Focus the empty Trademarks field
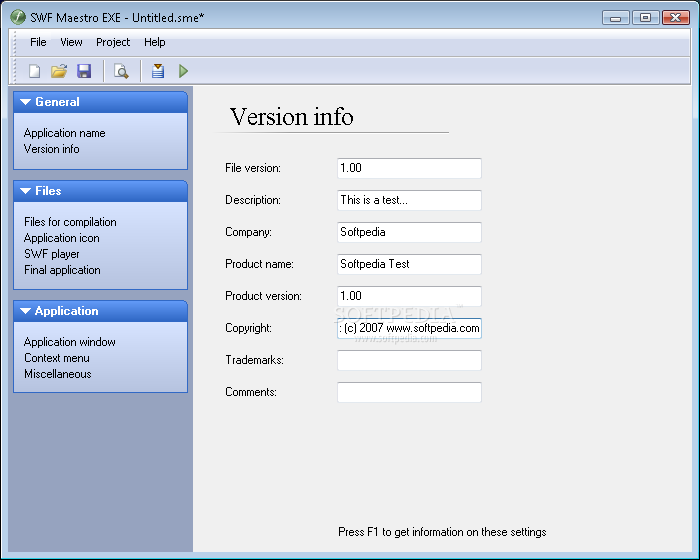Screen dimensions: 700x560 [x=409, y=360]
